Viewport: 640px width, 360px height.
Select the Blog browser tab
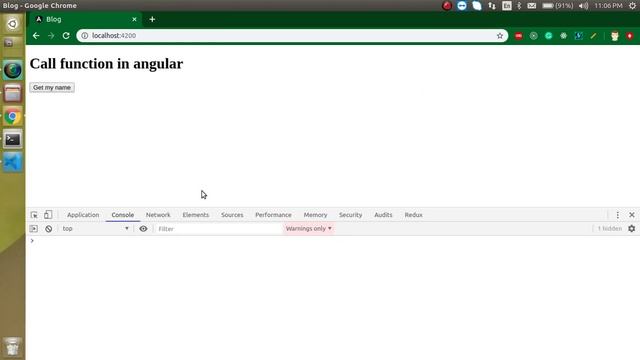click(x=85, y=19)
